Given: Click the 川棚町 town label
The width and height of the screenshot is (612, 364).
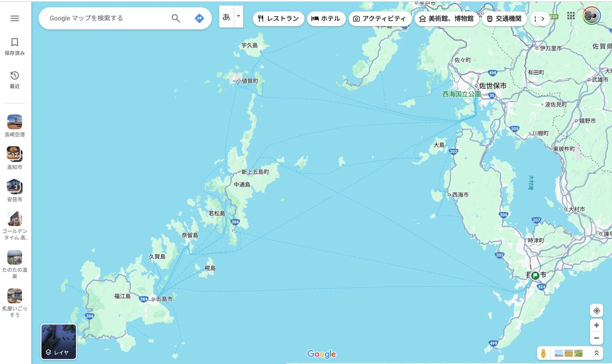Looking at the screenshot, I should 540,133.
